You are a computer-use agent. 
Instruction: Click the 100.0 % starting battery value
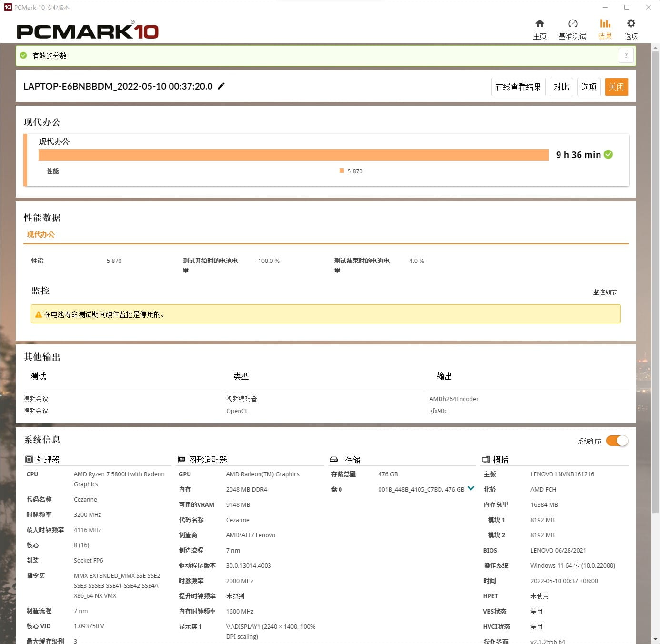pos(269,261)
